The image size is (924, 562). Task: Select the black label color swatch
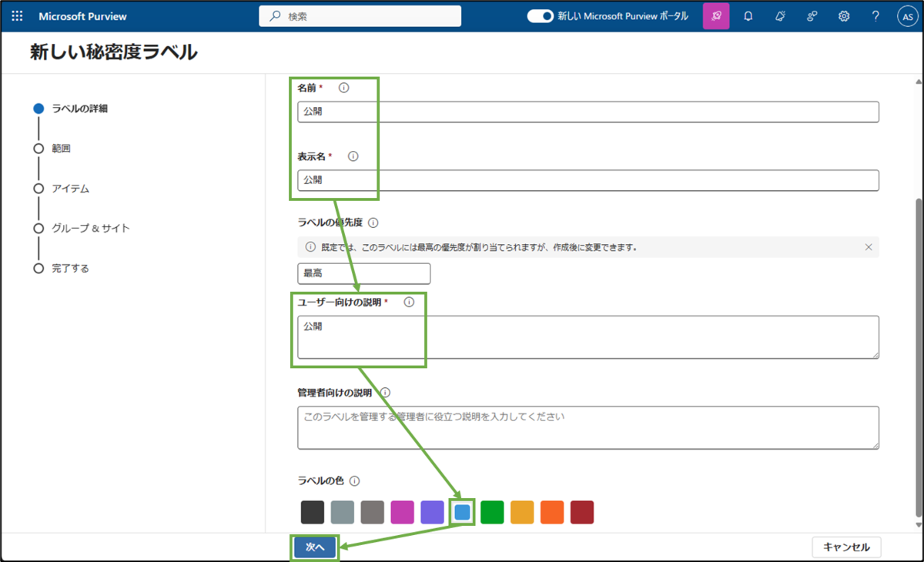click(313, 512)
